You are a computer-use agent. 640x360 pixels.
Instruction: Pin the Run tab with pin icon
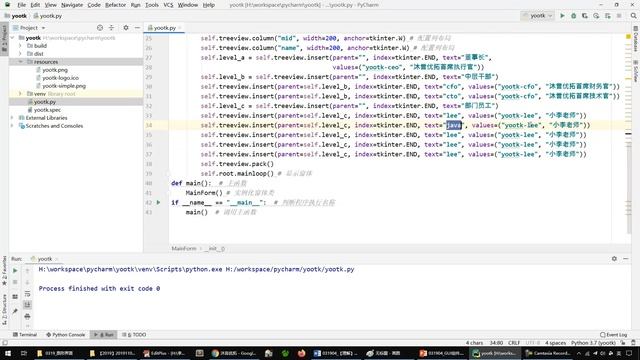(15, 311)
